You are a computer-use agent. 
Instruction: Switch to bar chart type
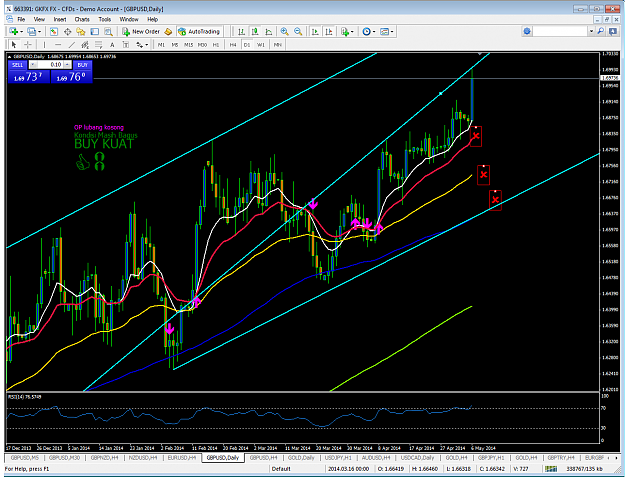pyautogui.click(x=242, y=31)
